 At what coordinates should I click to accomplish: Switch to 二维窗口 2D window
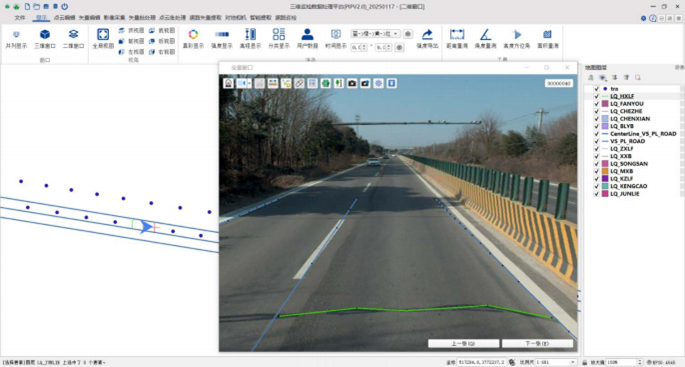click(73, 38)
